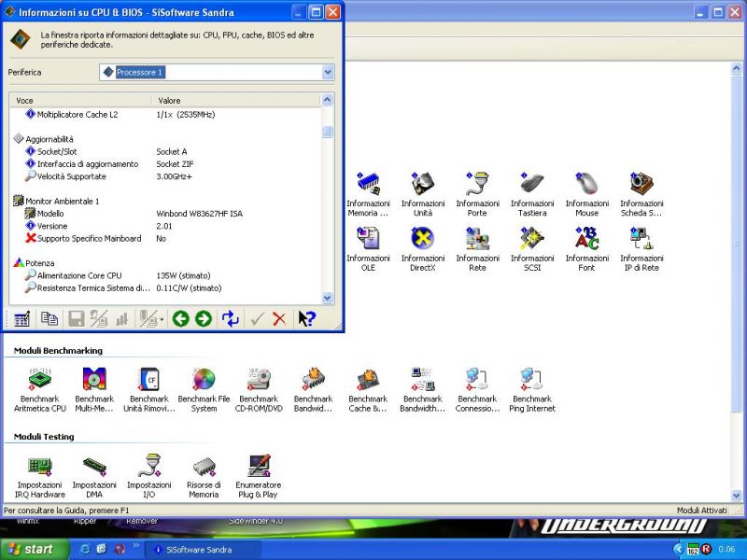Launch Benchmark Multi-Me... module

click(x=94, y=389)
